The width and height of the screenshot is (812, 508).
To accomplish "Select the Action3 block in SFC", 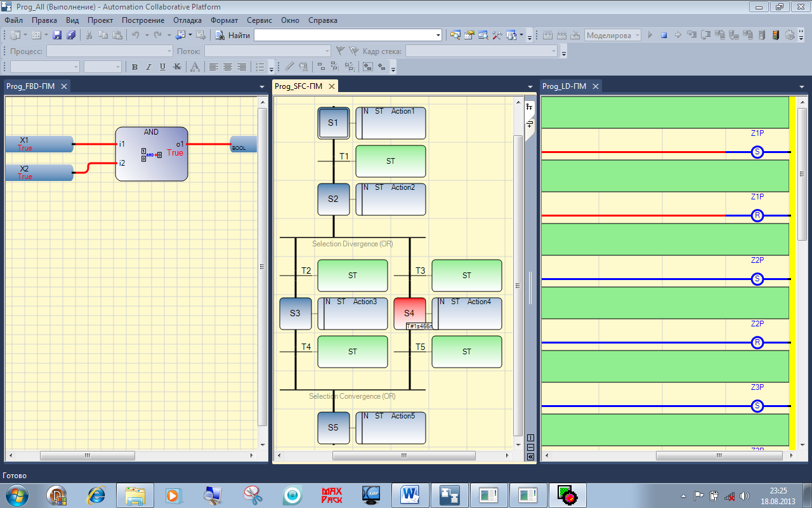I will click(x=353, y=314).
